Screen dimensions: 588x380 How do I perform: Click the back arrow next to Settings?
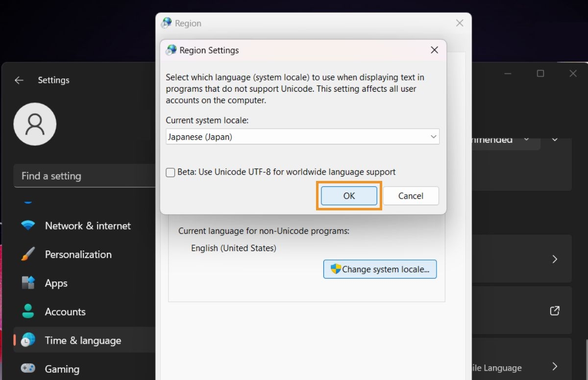[19, 80]
